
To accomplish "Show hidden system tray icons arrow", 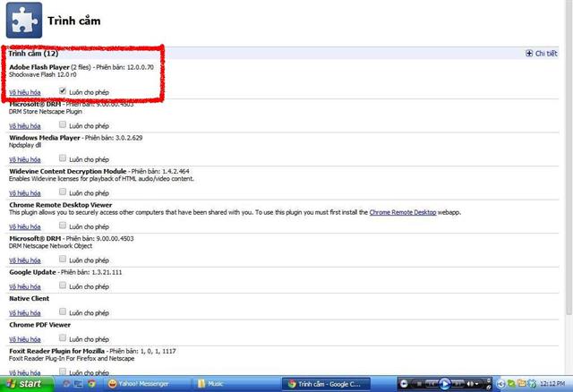I will (x=501, y=384).
